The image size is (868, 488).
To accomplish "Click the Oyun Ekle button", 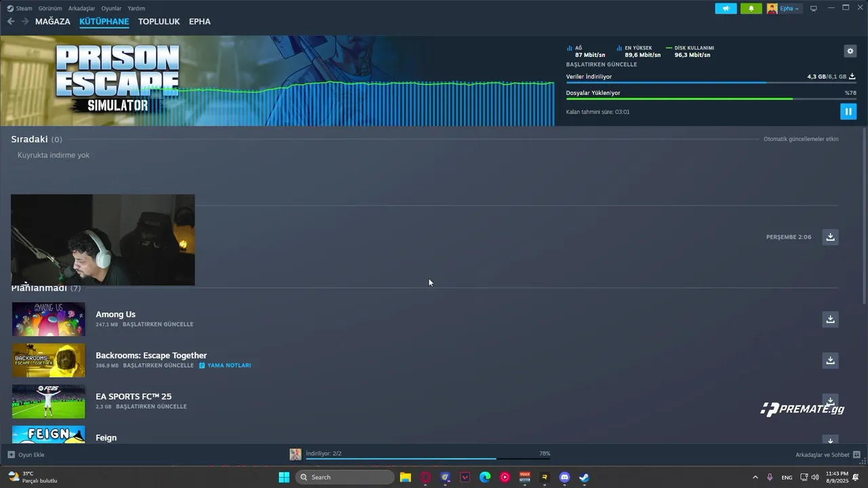I will (26, 455).
